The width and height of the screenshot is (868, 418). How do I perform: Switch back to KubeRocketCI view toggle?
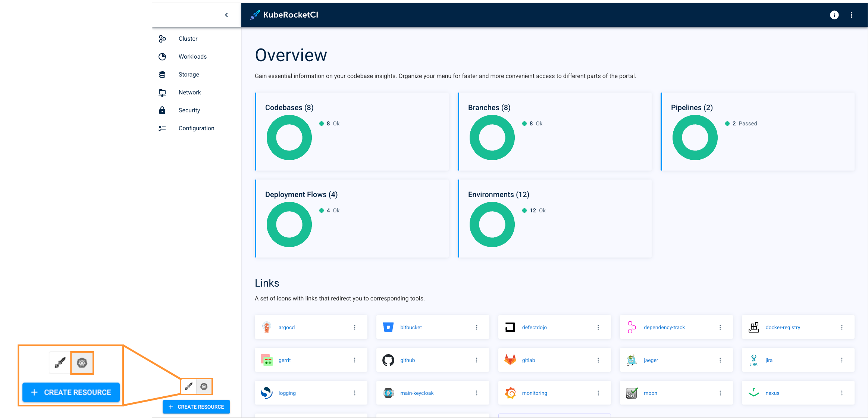click(189, 386)
